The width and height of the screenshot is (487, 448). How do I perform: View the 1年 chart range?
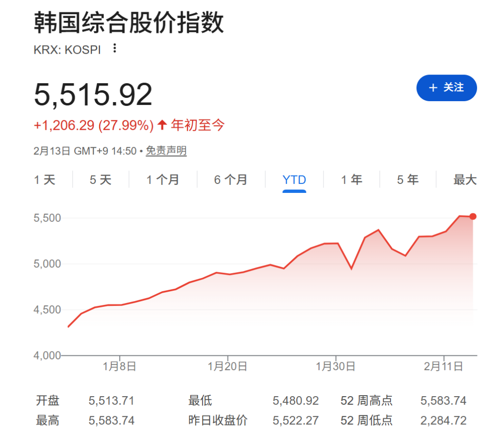[x=351, y=180]
